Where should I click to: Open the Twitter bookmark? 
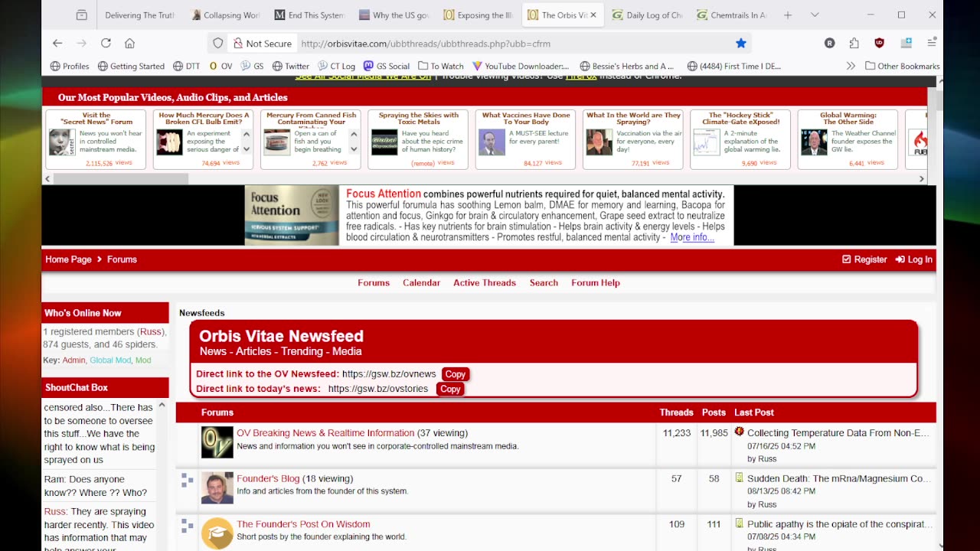click(x=290, y=66)
